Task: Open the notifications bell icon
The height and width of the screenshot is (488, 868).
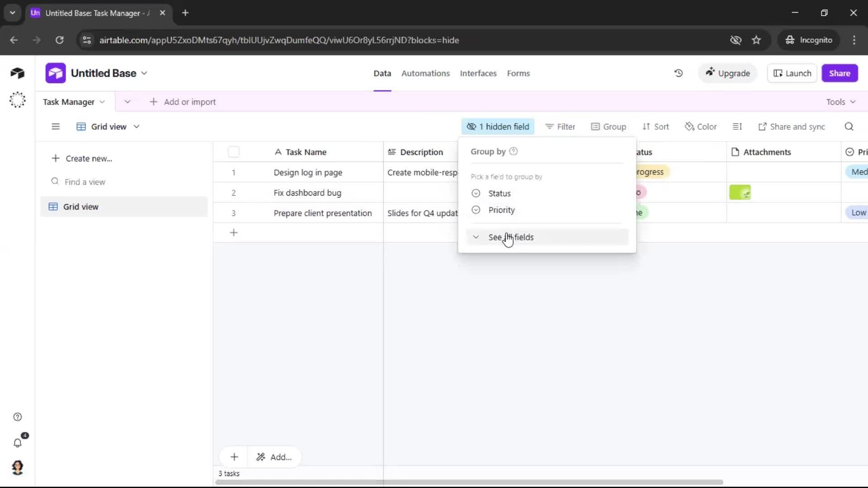Action: tap(17, 443)
